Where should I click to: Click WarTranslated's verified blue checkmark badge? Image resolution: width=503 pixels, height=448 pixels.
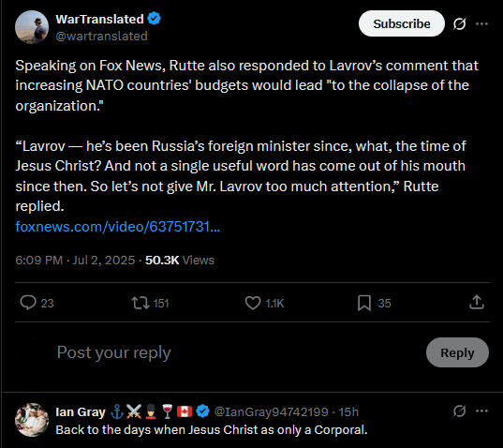[x=154, y=19]
